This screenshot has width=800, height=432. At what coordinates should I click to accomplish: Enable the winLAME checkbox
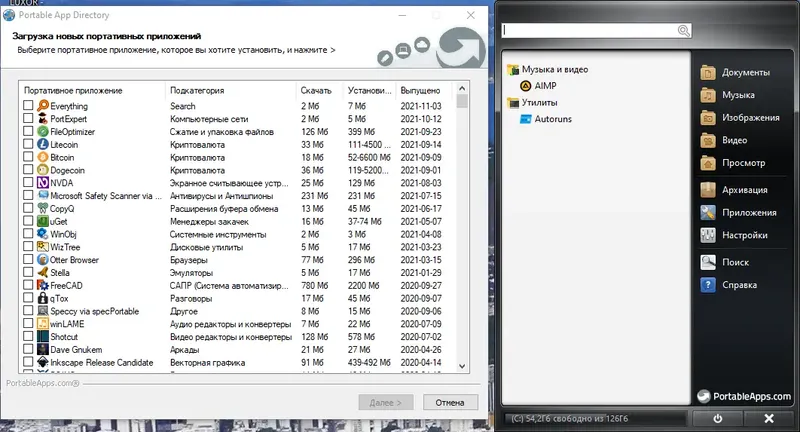pos(28,323)
